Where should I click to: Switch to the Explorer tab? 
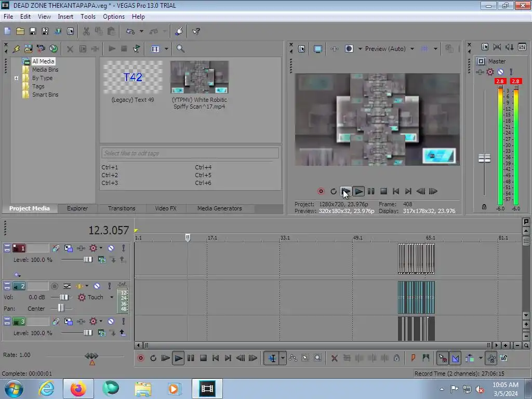click(x=77, y=208)
